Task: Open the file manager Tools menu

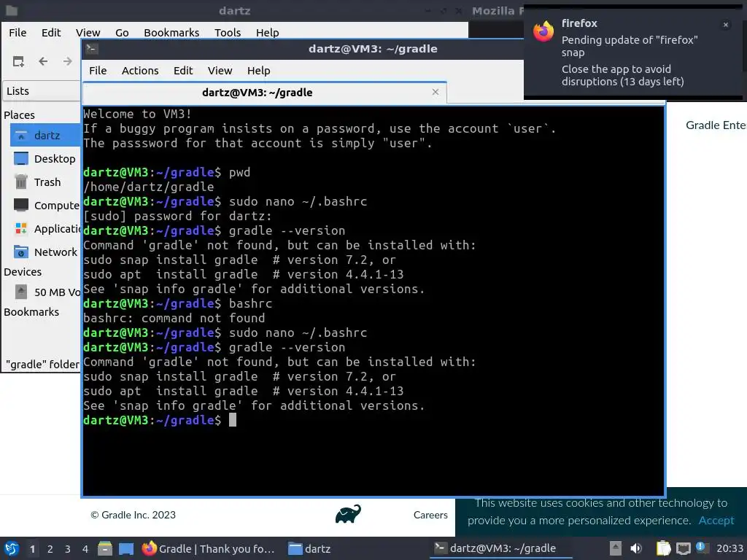Action: (x=228, y=32)
